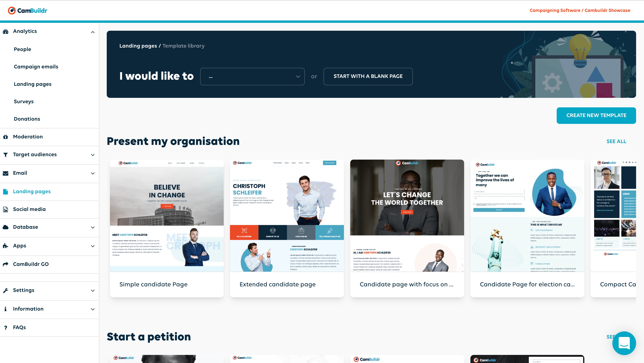Open the FAQs menu item
The image size is (644, 363).
49,327
